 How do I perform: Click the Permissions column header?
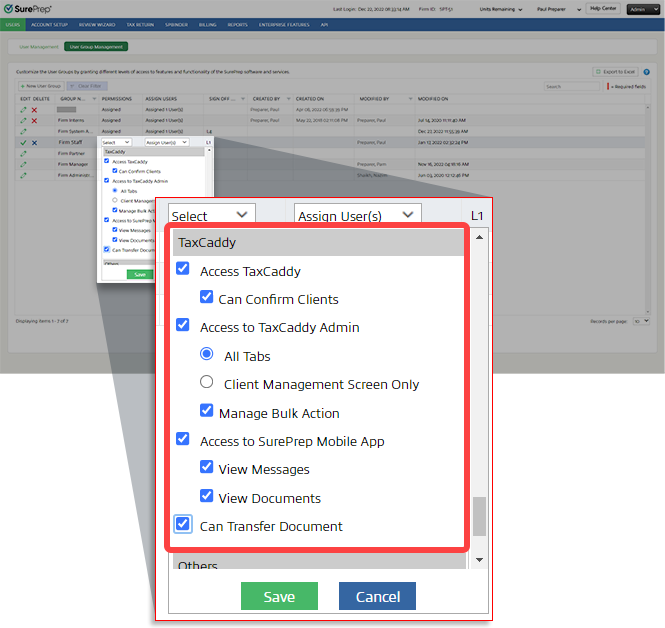[117, 99]
